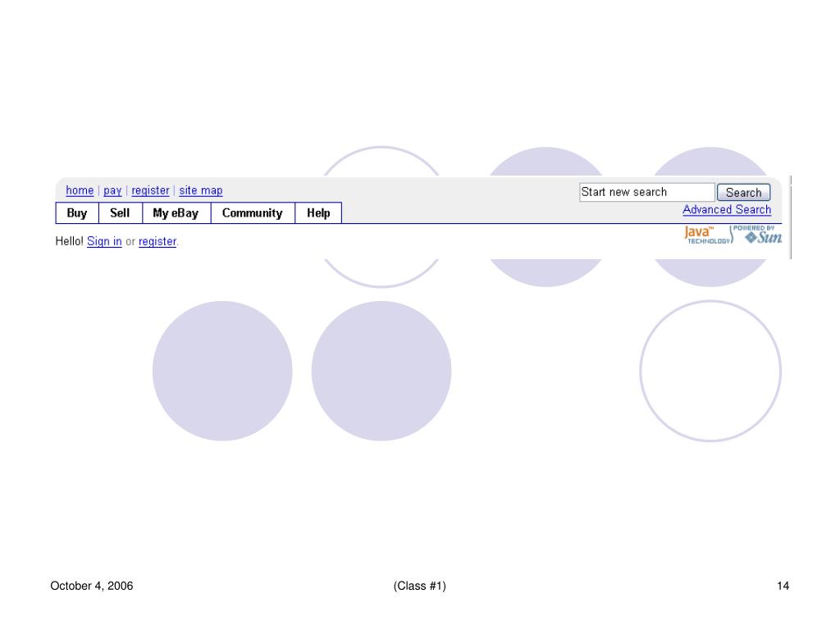
Task: Go to the Community tab
Action: click(x=253, y=213)
